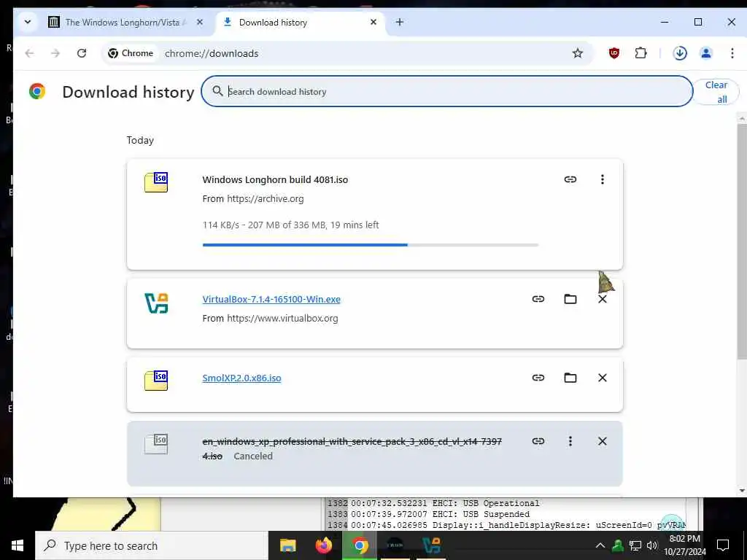Click the Type here to search box
747x560 pixels.
pyautogui.click(x=152, y=545)
